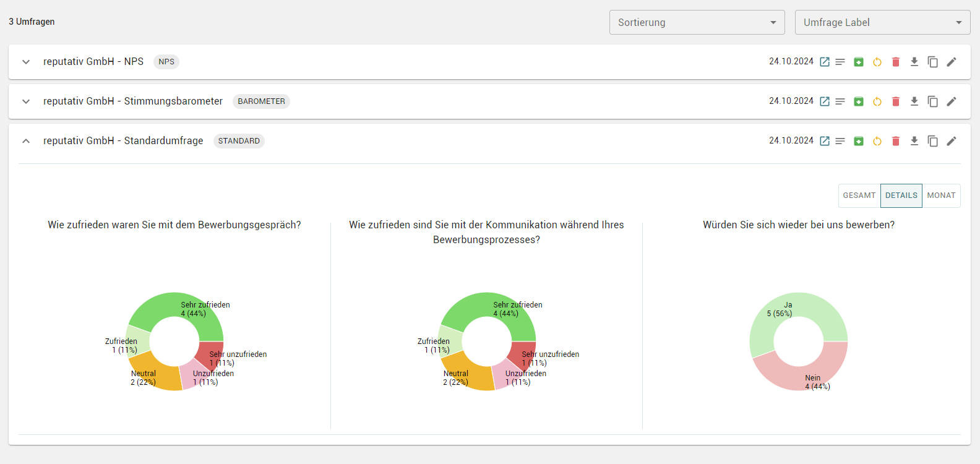Image resolution: width=980 pixels, height=464 pixels.
Task: Download the Standardumfrage survey data
Action: coord(914,141)
